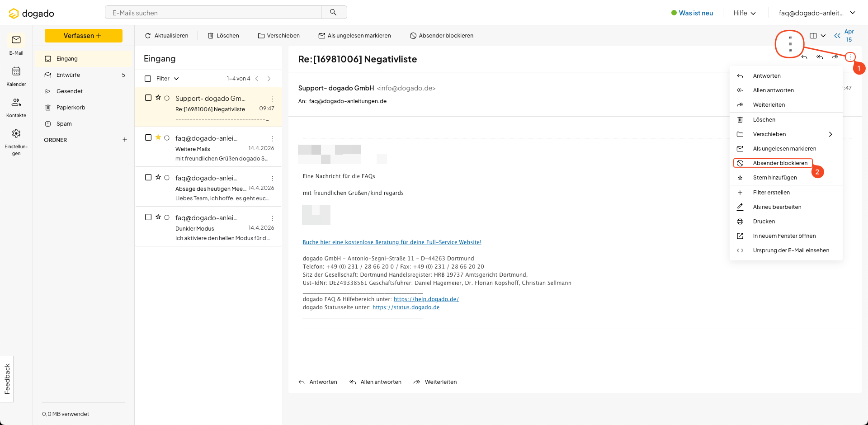Go to next page of mail list
The height and width of the screenshot is (425, 868).
pyautogui.click(x=269, y=79)
